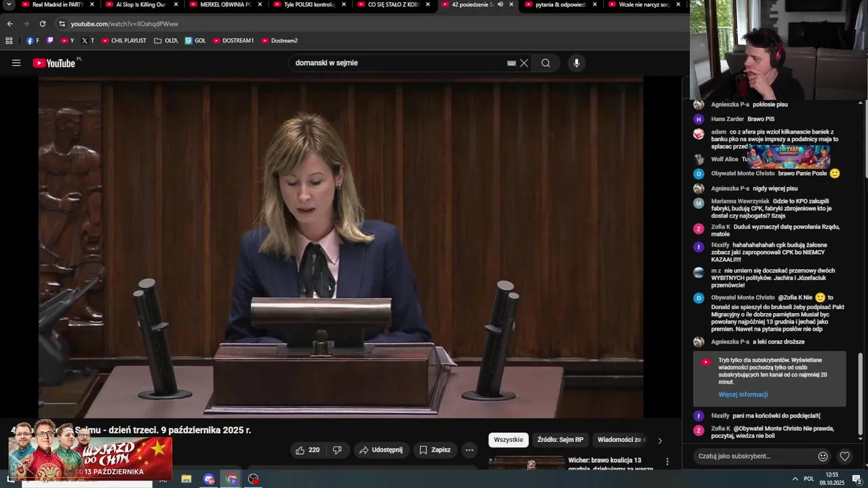868x488 pixels.
Task: Start voice search with microphone icon
Action: click(576, 63)
